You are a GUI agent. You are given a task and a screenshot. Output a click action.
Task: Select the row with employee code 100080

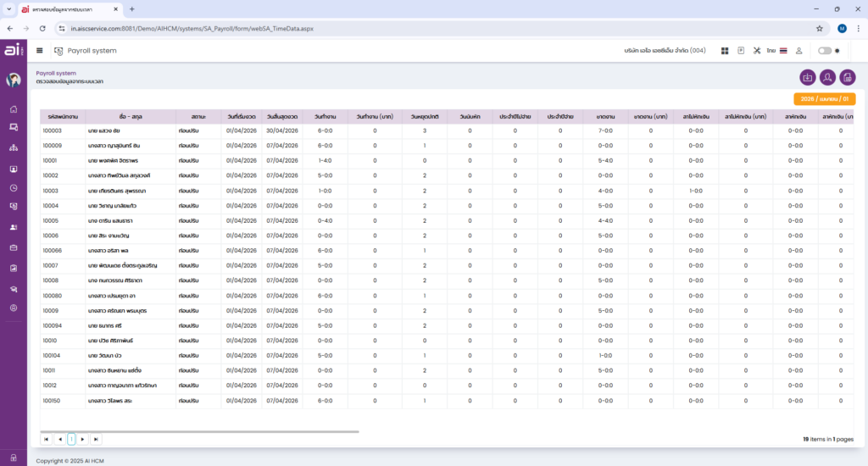click(446, 296)
